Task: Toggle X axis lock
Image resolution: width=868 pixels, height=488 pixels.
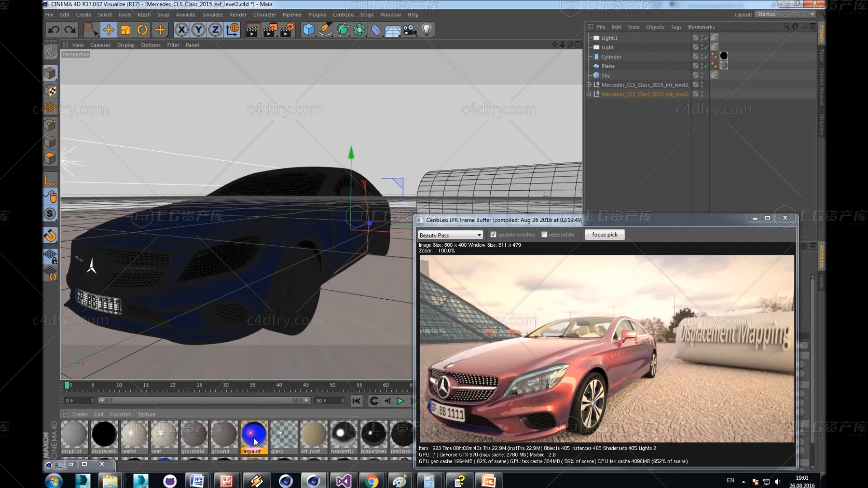Action: [x=181, y=30]
